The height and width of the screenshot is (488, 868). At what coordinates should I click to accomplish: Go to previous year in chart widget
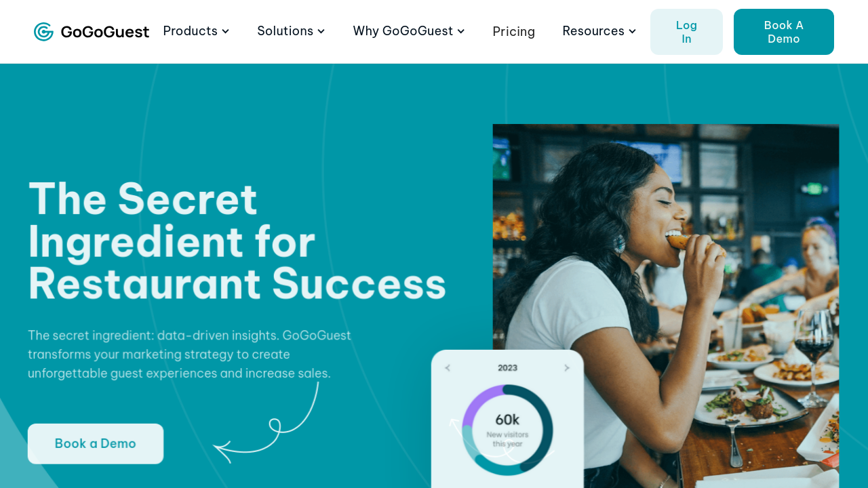[x=448, y=368]
